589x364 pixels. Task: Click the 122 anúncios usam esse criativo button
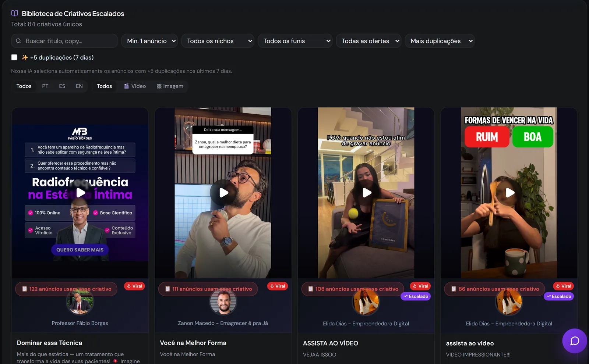click(66, 289)
